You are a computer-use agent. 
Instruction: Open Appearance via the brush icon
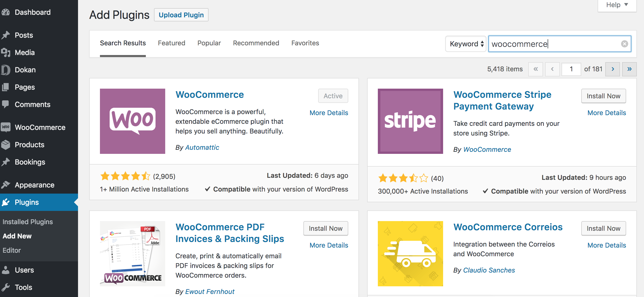pyautogui.click(x=6, y=185)
